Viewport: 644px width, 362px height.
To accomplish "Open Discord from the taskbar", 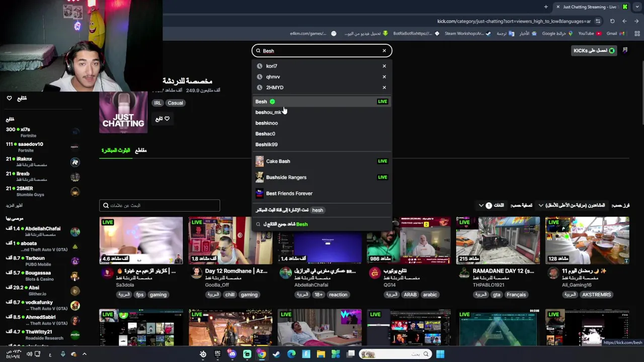I will pos(232,354).
